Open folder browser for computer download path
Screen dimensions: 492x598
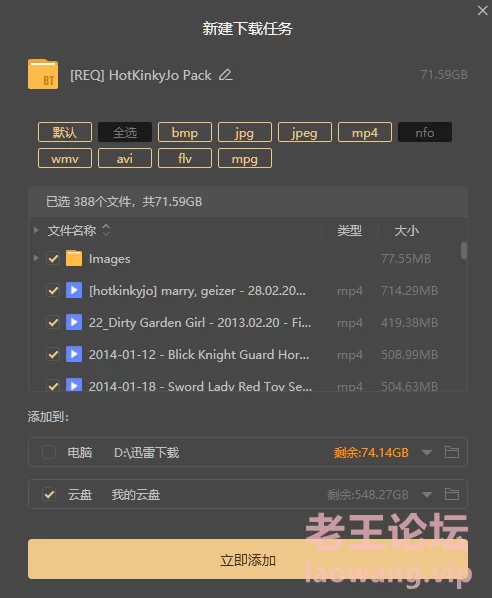point(452,452)
